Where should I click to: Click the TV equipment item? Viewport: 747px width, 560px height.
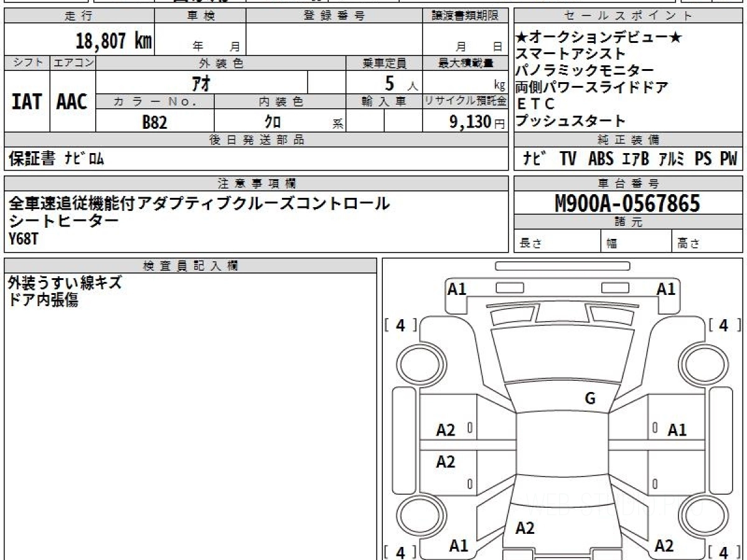point(568,159)
